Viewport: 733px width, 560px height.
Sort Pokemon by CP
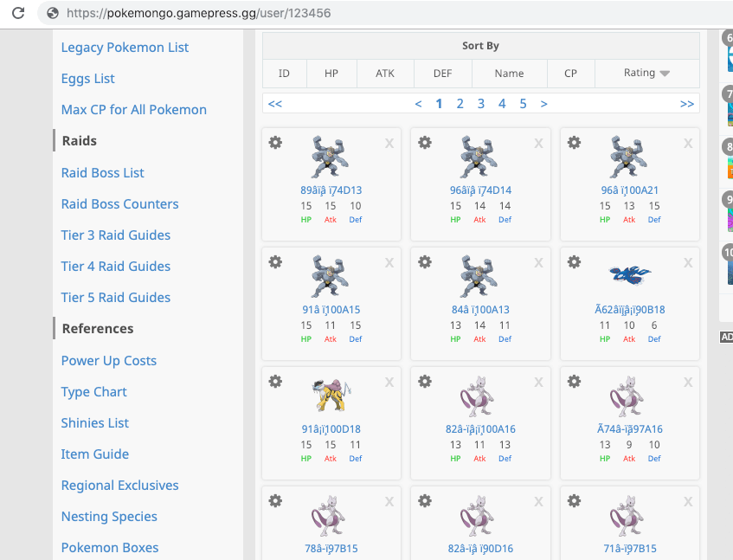[x=570, y=74]
